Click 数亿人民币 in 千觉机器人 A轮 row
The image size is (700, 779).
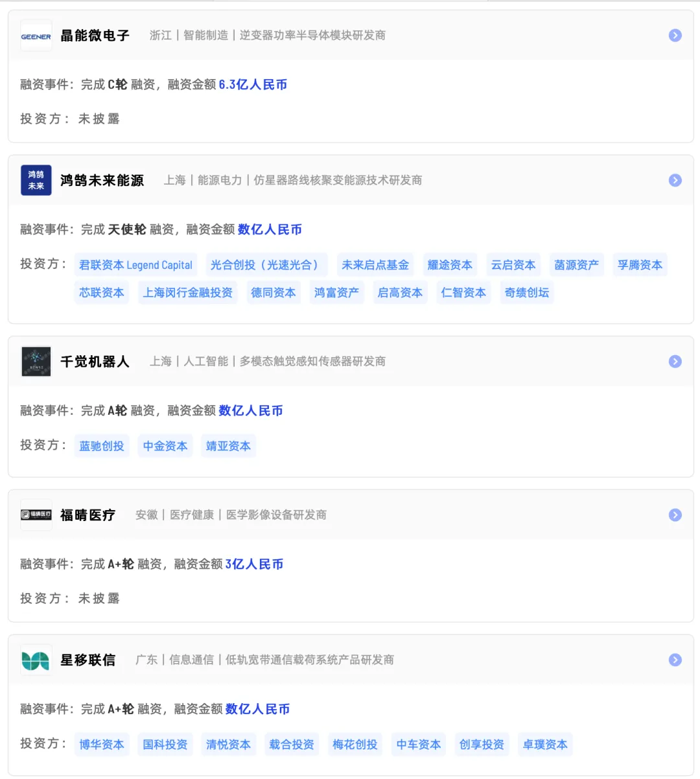251,411
